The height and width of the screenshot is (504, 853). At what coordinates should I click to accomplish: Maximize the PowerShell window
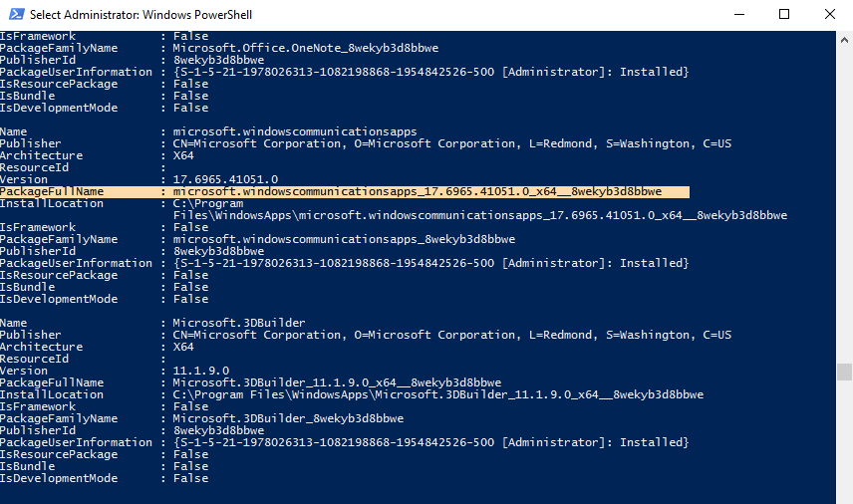coord(784,14)
